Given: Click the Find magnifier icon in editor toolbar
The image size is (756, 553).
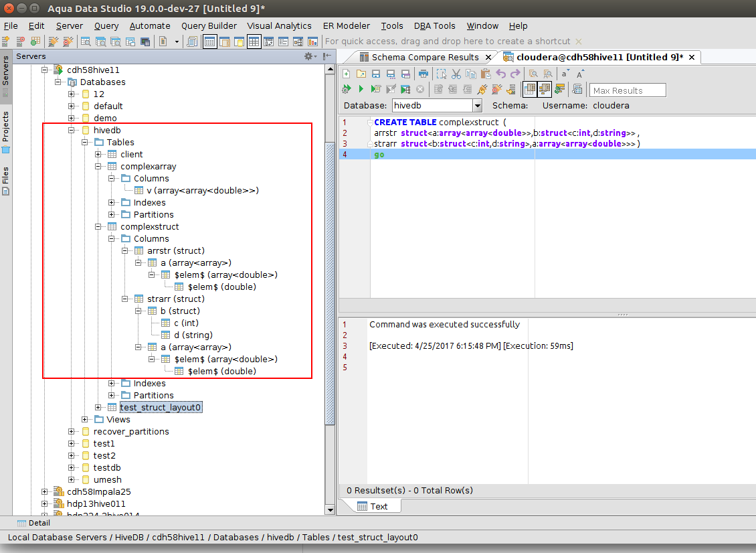Looking at the screenshot, I should [x=533, y=74].
